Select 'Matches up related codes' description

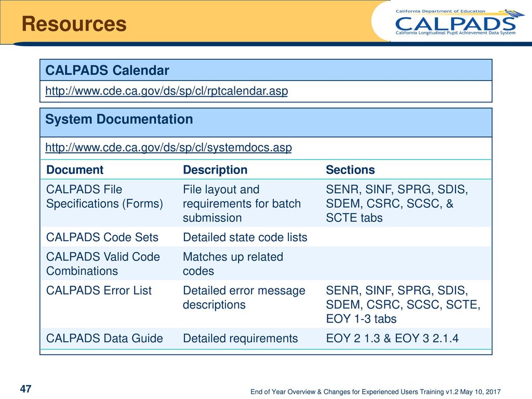pos(233,264)
